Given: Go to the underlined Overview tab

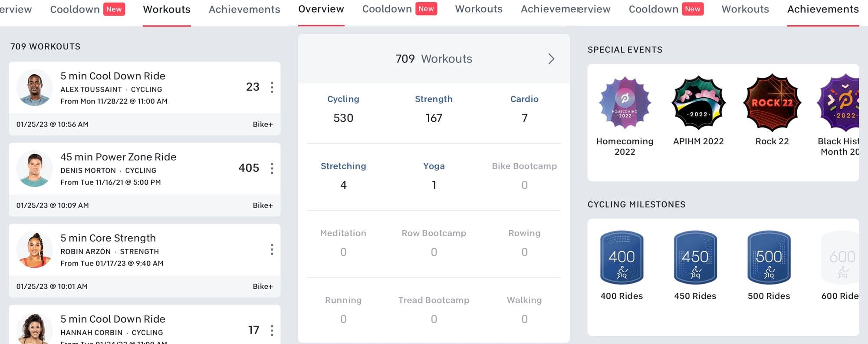Looking at the screenshot, I should (x=321, y=10).
